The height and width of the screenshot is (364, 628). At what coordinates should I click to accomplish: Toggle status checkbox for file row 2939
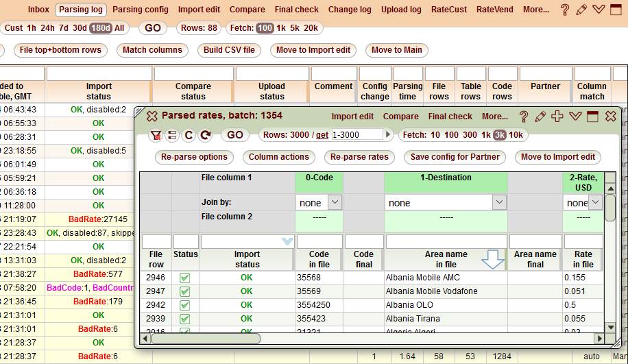(184, 319)
